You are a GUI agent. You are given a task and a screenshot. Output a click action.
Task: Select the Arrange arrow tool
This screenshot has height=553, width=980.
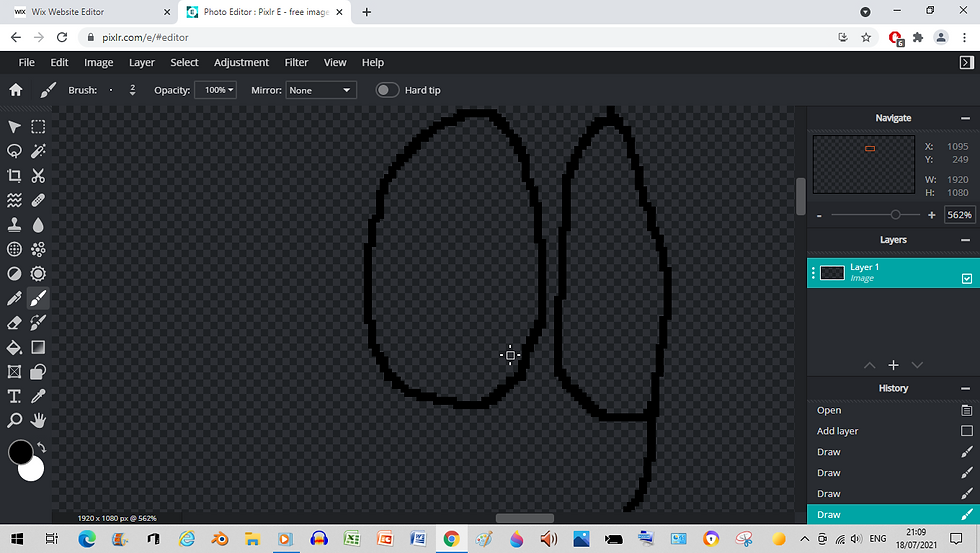pos(14,127)
